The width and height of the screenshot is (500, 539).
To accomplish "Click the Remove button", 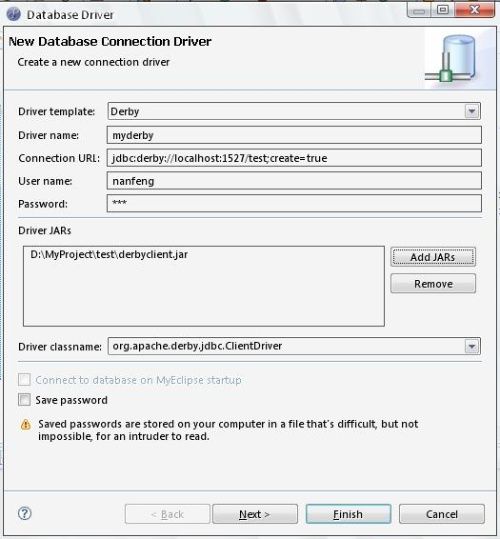I will click(433, 284).
